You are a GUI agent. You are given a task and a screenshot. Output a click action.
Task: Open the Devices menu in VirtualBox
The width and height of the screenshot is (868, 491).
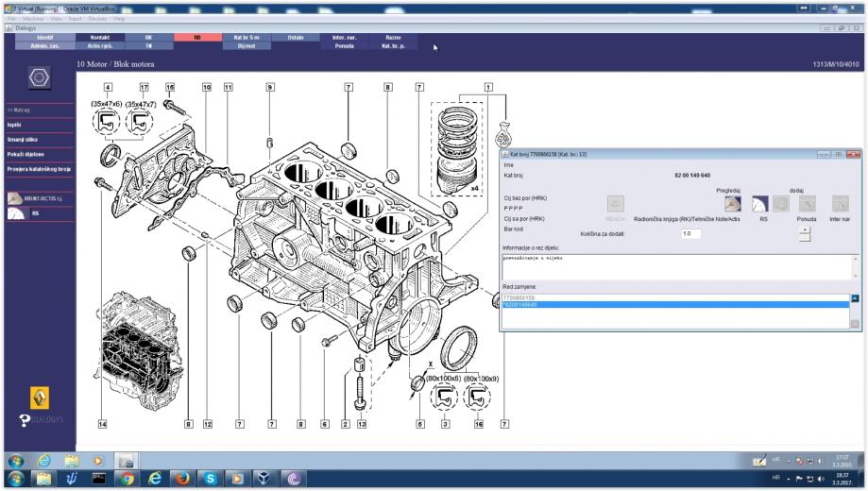[97, 19]
